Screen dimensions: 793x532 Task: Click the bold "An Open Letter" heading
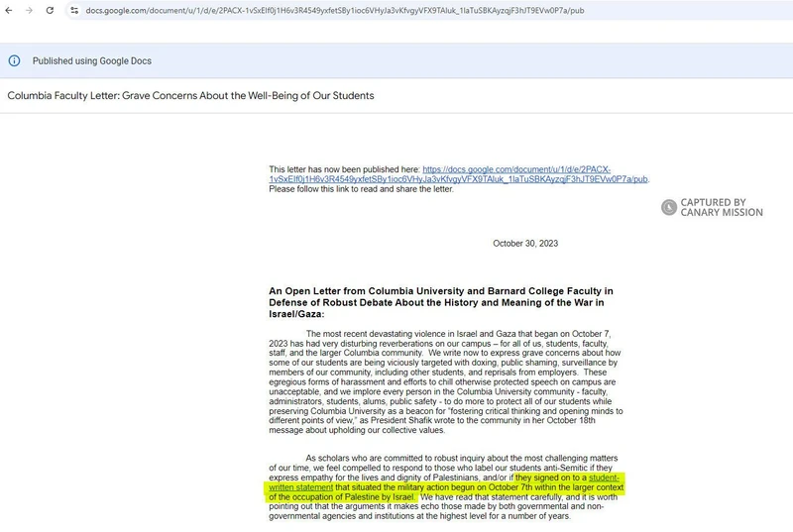(x=441, y=301)
